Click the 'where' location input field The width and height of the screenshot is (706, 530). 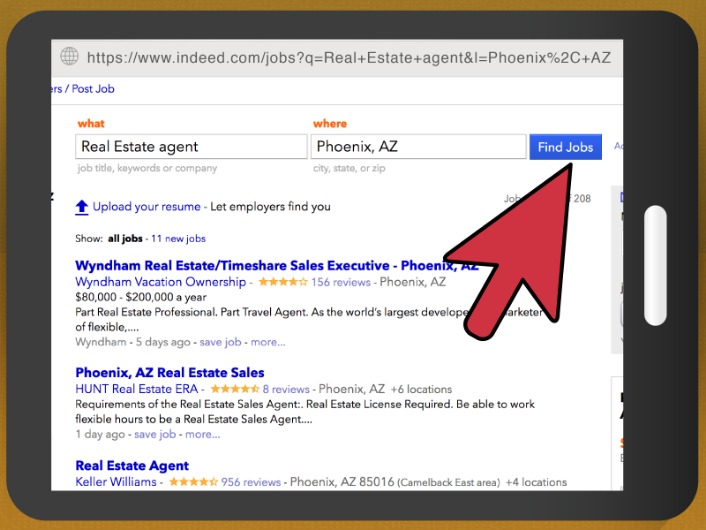click(x=418, y=147)
